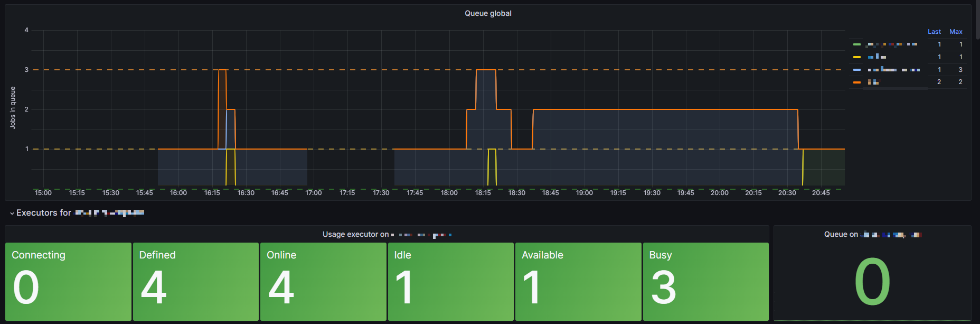
Task: Open the Usage executor on panel title
Action: click(x=387, y=234)
